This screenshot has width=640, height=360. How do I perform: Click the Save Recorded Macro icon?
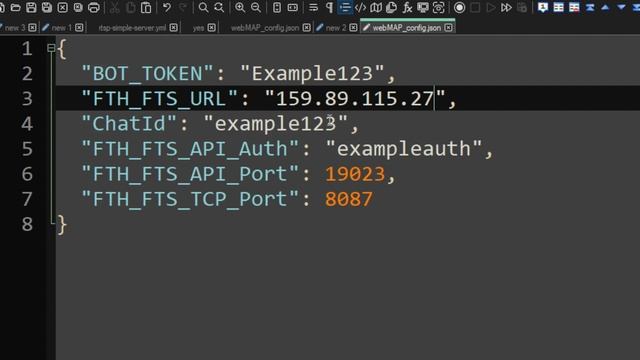522,7
